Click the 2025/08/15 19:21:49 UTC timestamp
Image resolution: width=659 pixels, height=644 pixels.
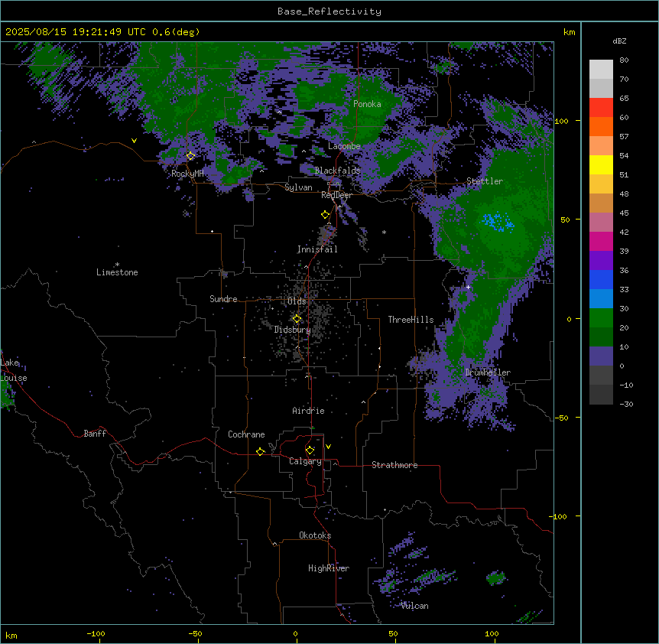click(76, 32)
